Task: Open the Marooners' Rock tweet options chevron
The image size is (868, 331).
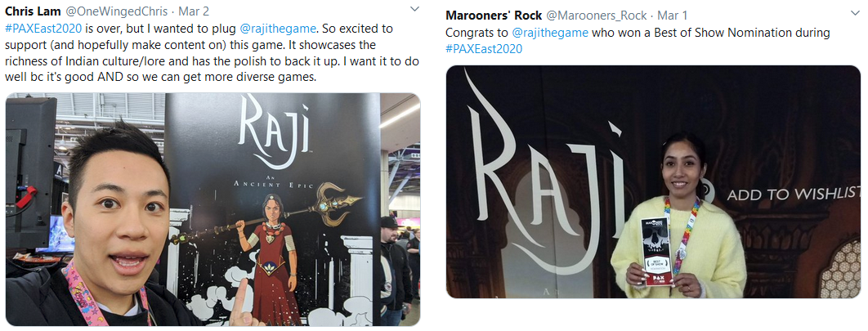Action: [855, 13]
